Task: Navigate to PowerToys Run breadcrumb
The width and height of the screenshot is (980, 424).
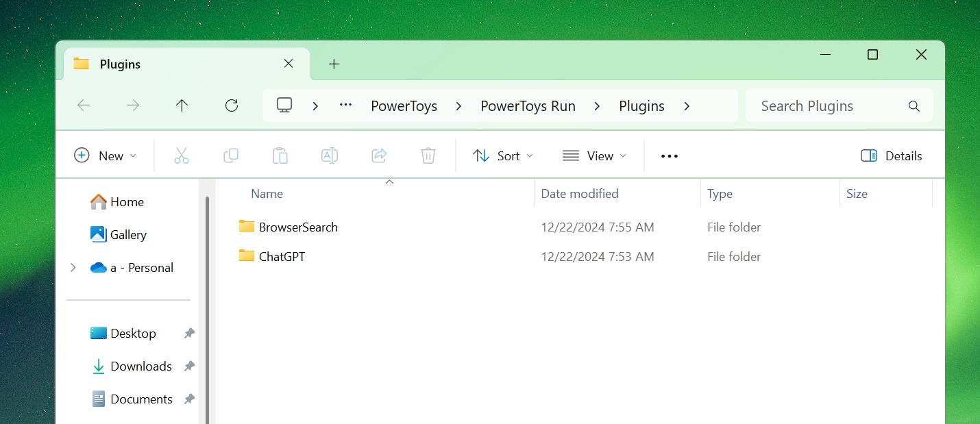Action: click(x=528, y=106)
